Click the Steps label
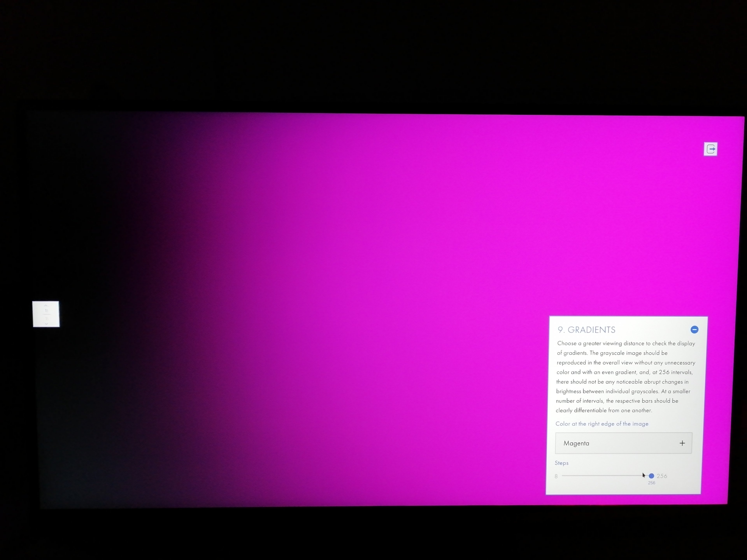Image resolution: width=747 pixels, height=560 pixels. 561,463
